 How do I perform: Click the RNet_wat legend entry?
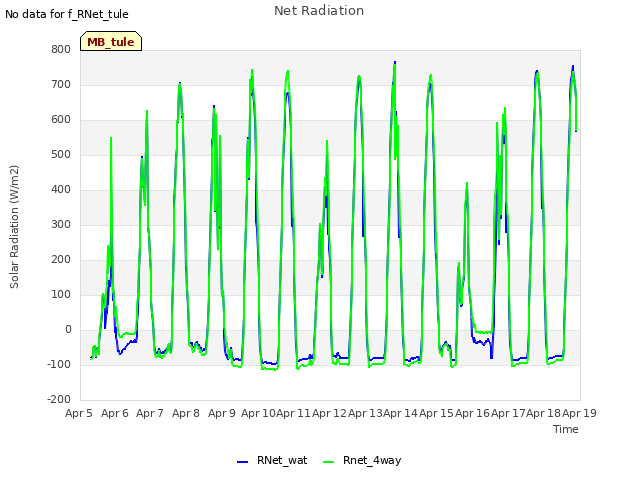click(x=272, y=460)
